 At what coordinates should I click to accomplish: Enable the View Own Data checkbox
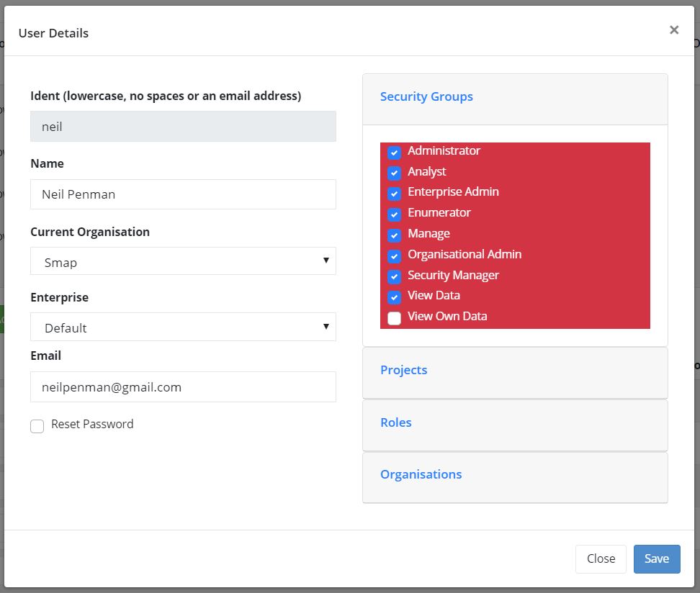[394, 318]
